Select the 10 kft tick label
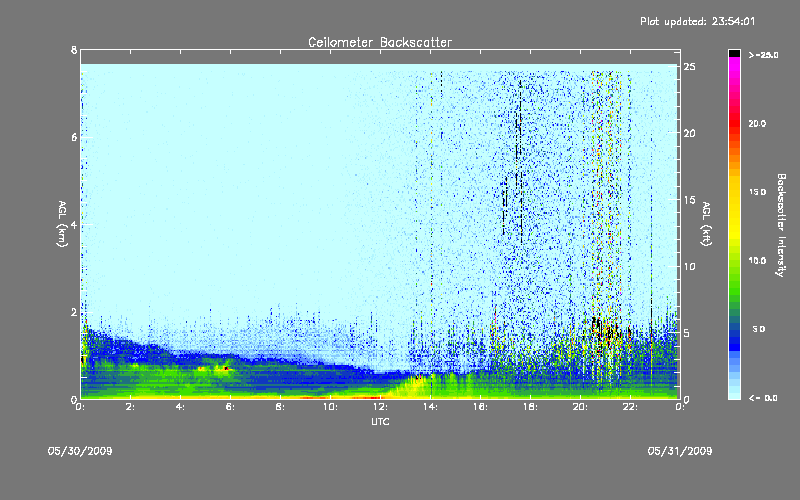800x500 pixels. tap(690, 266)
